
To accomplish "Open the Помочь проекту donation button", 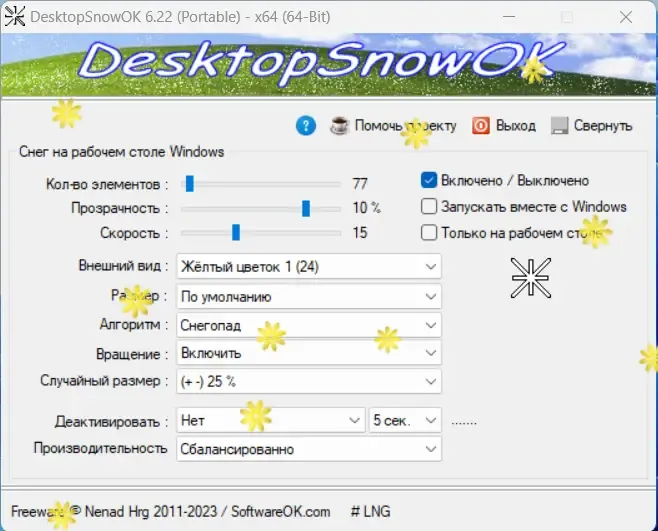I will pos(393,126).
